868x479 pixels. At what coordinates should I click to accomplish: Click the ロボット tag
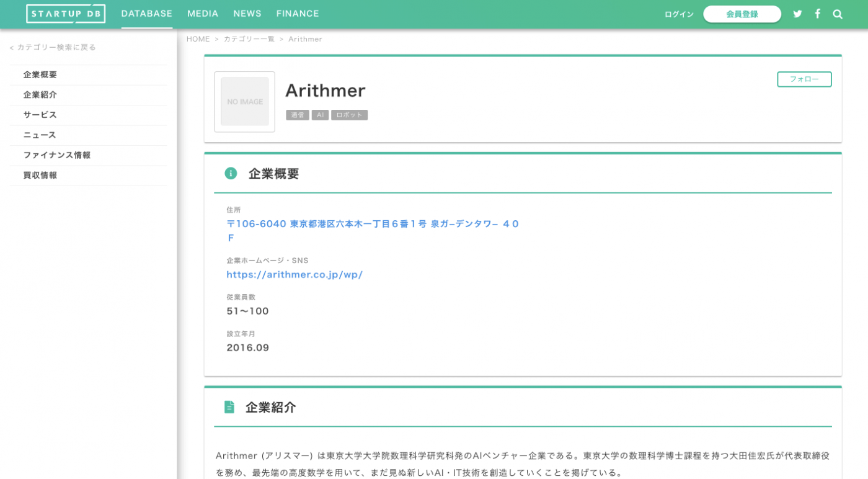coord(349,115)
